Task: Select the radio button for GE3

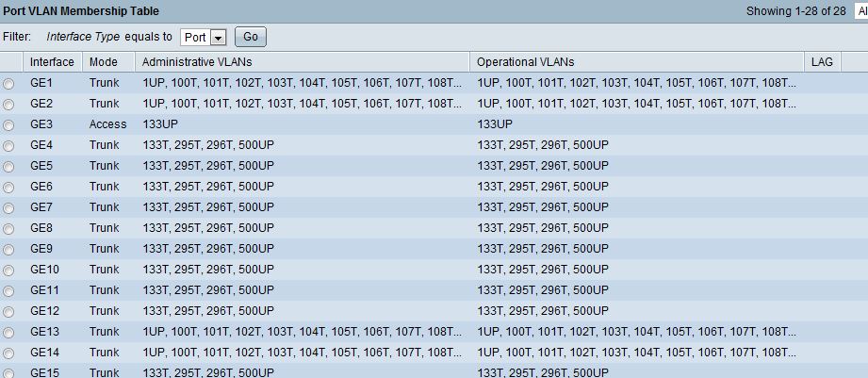Action: tap(8, 125)
